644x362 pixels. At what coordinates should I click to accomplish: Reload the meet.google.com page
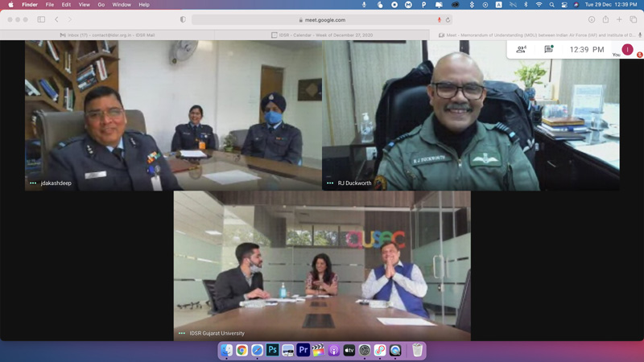tap(448, 19)
